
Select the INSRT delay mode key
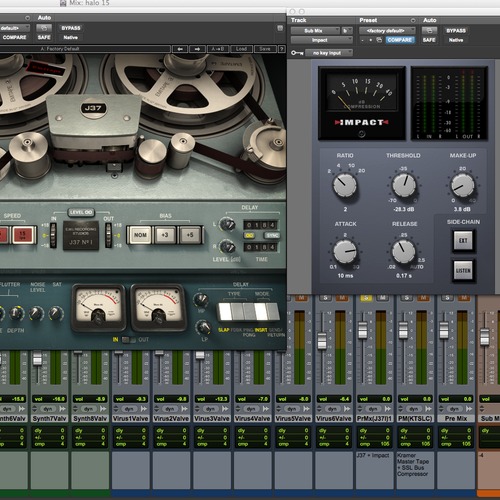(x=261, y=312)
